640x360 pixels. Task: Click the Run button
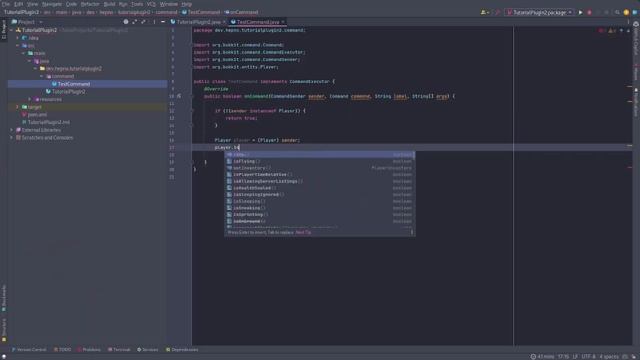[580, 13]
